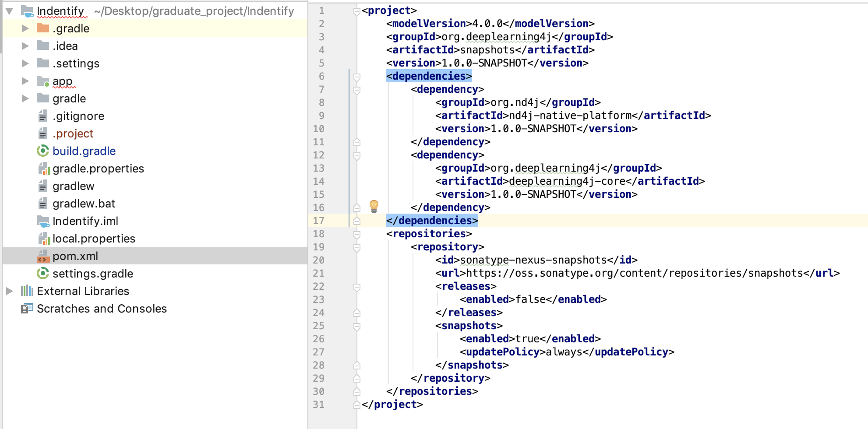Open gradlew.bat from the project tree
This screenshot has width=868, height=429.
click(84, 204)
